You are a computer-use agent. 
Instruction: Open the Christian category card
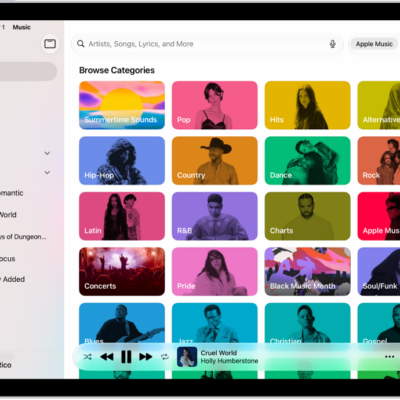307,323
